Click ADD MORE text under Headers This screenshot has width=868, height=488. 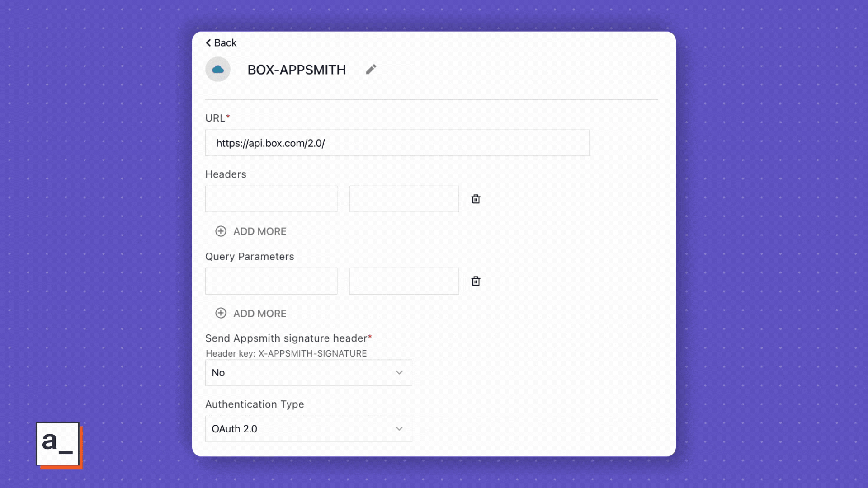[260, 231]
